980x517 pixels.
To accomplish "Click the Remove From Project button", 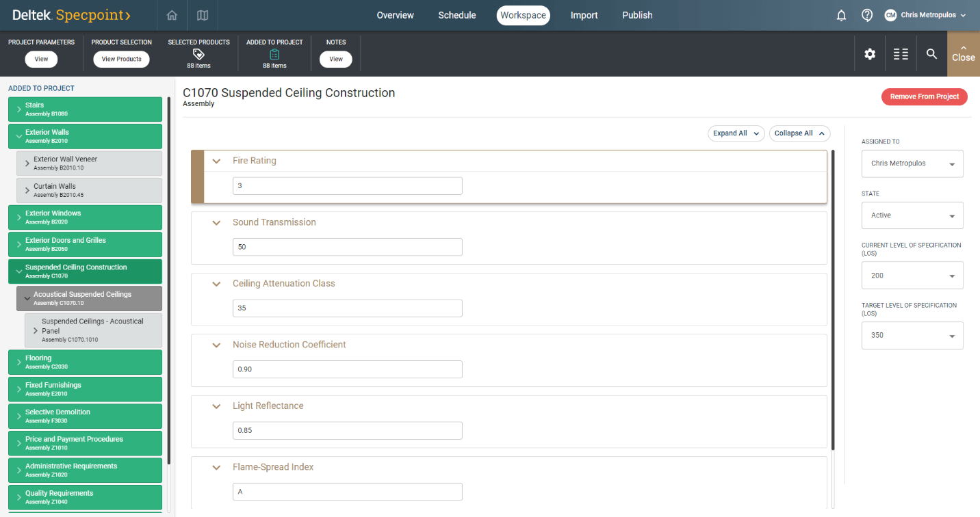I will (924, 96).
